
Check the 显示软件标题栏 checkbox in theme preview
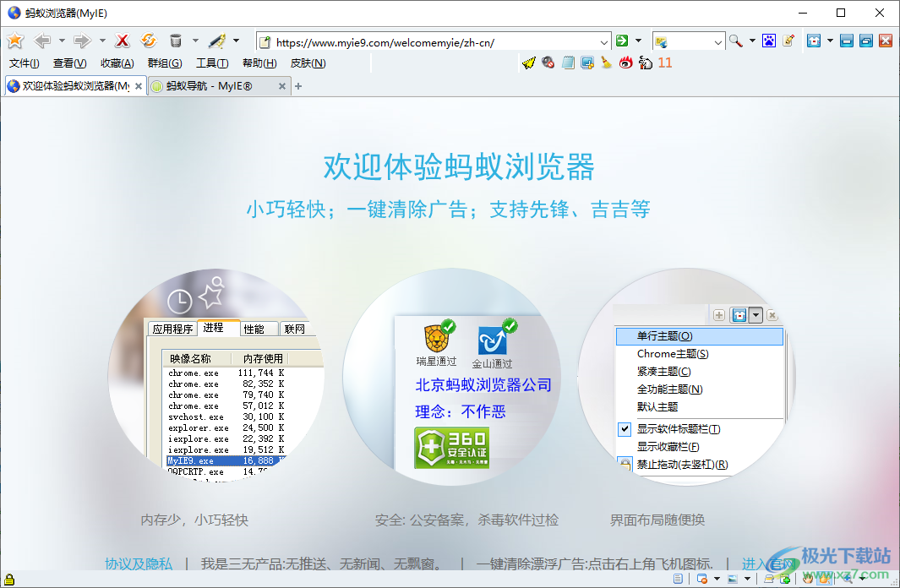(x=624, y=429)
